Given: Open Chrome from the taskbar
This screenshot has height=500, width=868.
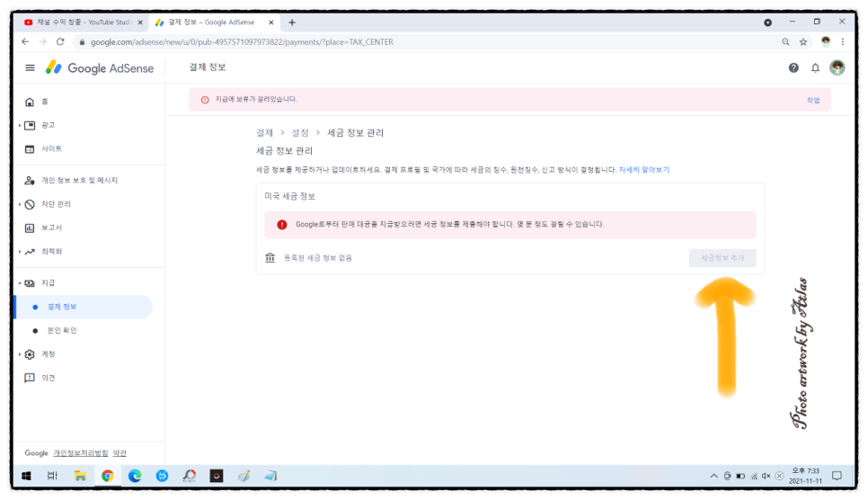Looking at the screenshot, I should tap(108, 476).
